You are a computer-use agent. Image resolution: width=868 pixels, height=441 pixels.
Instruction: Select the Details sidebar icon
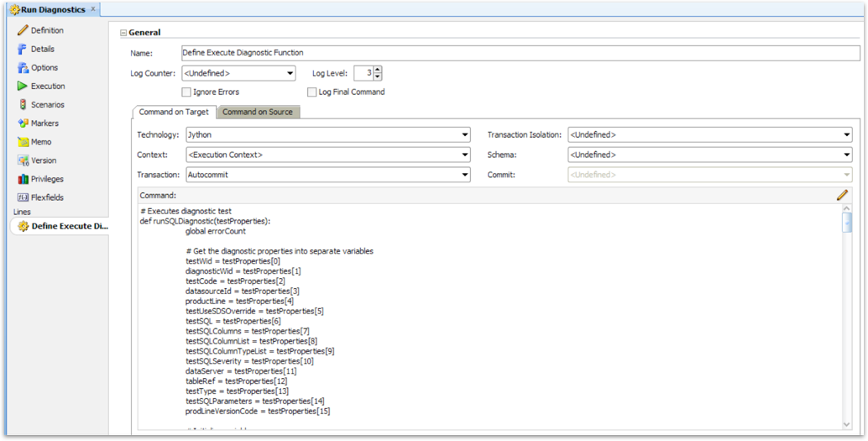tap(23, 49)
